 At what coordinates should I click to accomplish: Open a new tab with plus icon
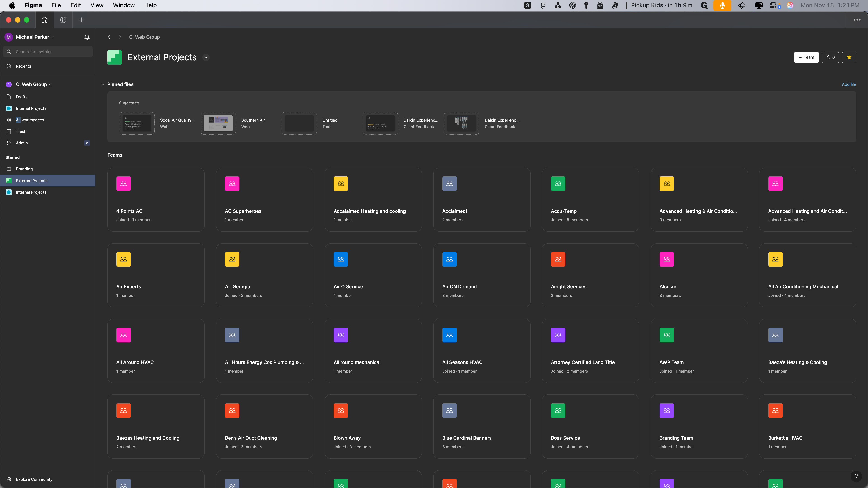81,20
